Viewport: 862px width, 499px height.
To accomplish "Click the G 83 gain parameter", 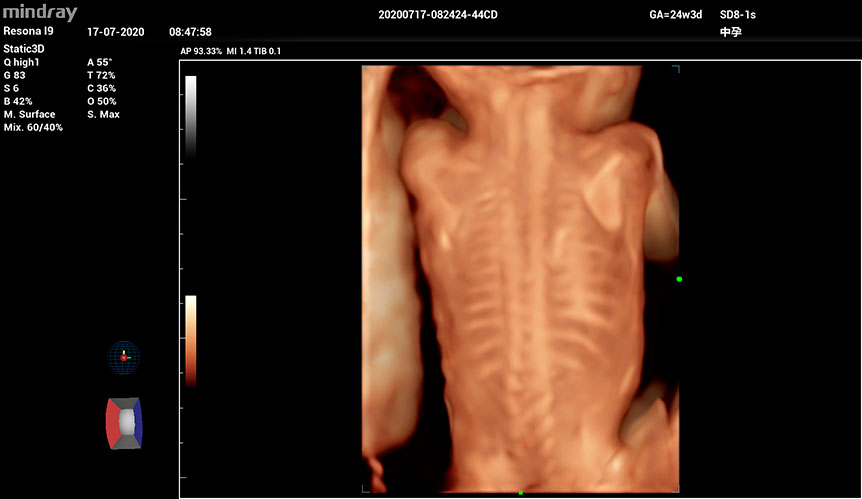I will coord(15,75).
